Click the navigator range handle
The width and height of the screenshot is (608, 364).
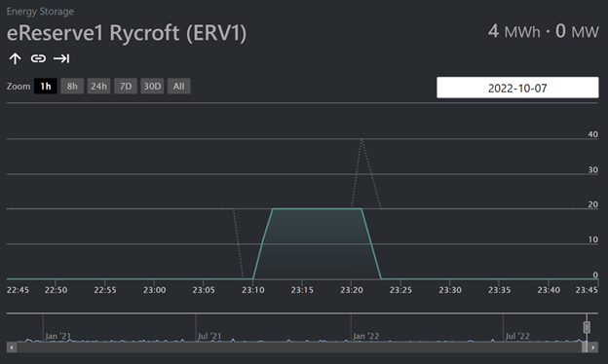click(587, 327)
